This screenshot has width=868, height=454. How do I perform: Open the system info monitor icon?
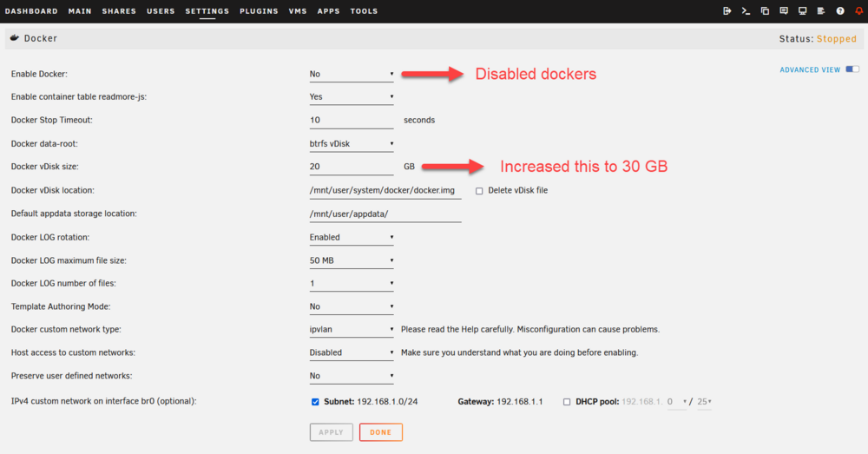802,11
